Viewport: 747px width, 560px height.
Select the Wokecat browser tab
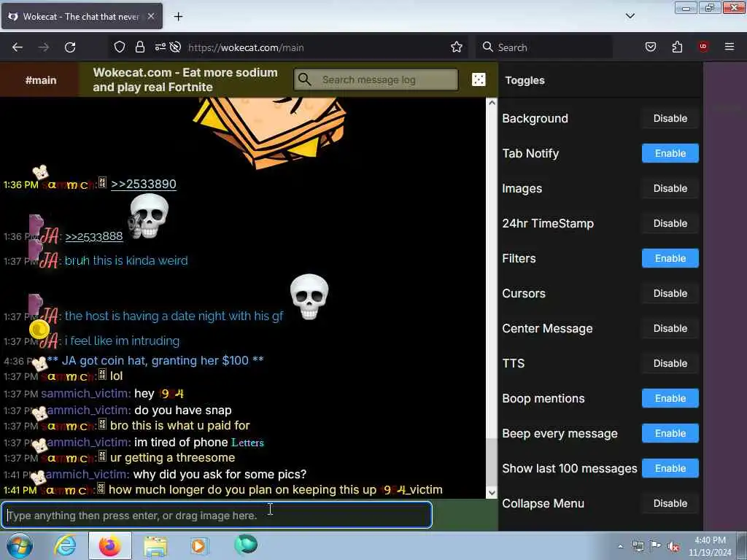(x=82, y=16)
